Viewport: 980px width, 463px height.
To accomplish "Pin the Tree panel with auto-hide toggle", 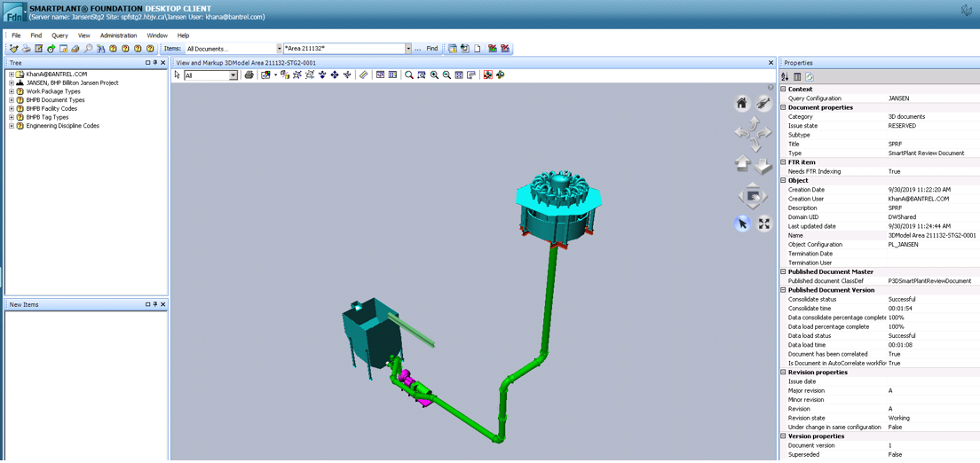I will pyautogui.click(x=155, y=63).
